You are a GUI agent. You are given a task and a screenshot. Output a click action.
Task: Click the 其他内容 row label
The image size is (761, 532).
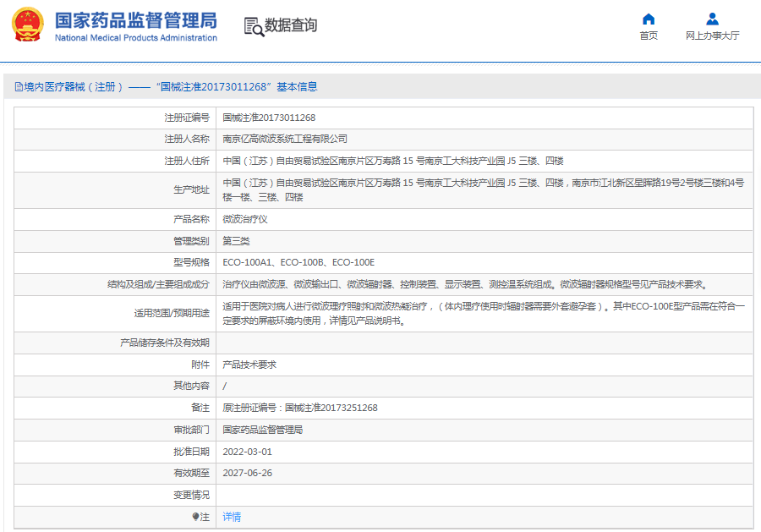point(191,386)
